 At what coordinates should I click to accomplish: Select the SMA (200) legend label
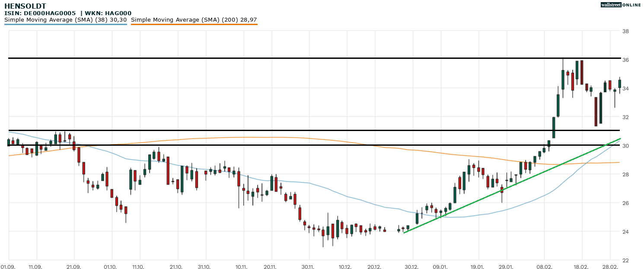click(194, 19)
